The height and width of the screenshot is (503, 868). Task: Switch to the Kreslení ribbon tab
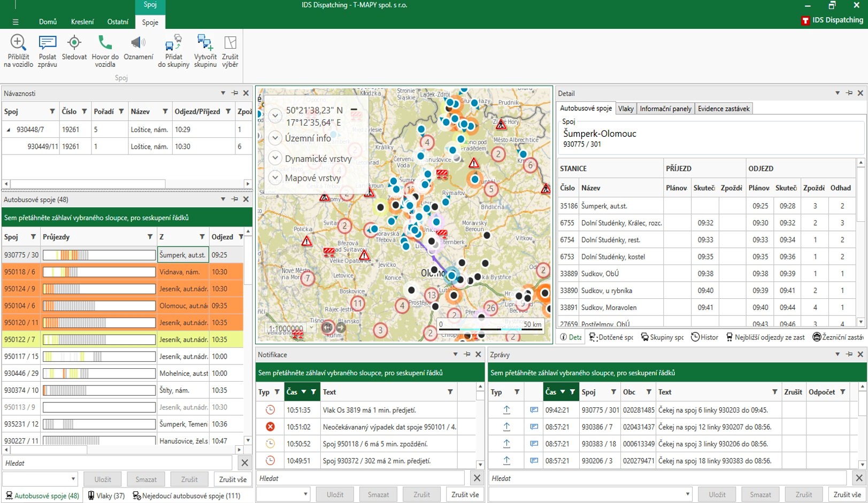(82, 22)
